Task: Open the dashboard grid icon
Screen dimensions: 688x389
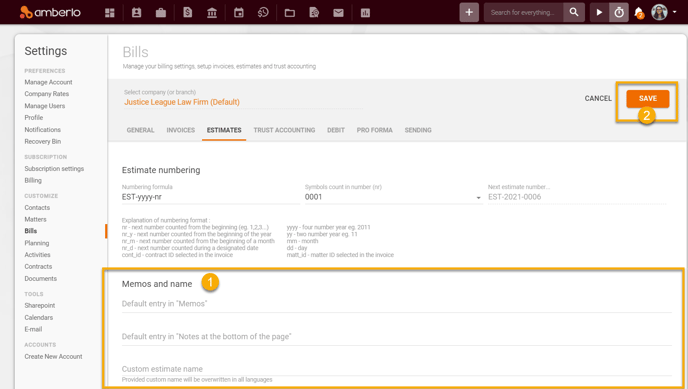Action: pyautogui.click(x=110, y=13)
